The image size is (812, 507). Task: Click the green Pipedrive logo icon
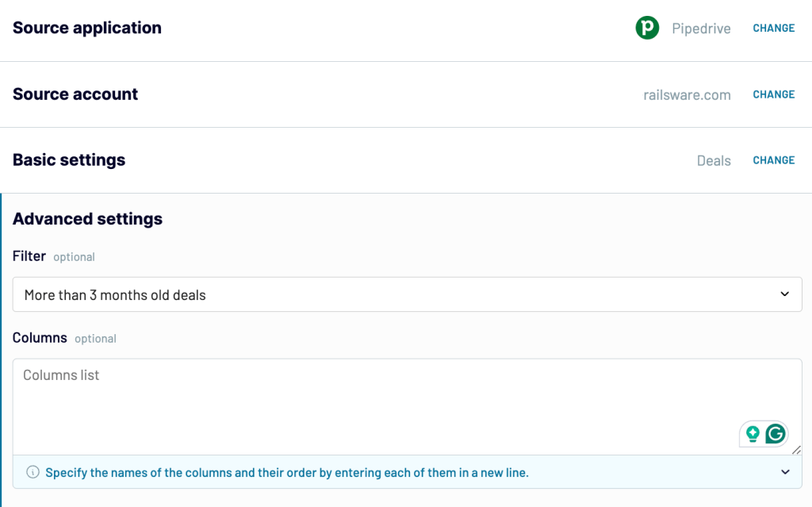(647, 28)
